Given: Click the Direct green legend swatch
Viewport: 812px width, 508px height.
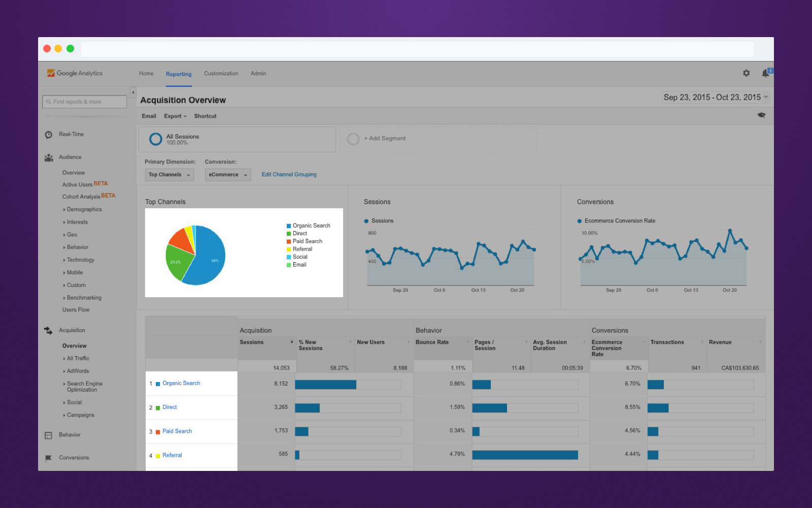Looking at the screenshot, I should coord(289,234).
